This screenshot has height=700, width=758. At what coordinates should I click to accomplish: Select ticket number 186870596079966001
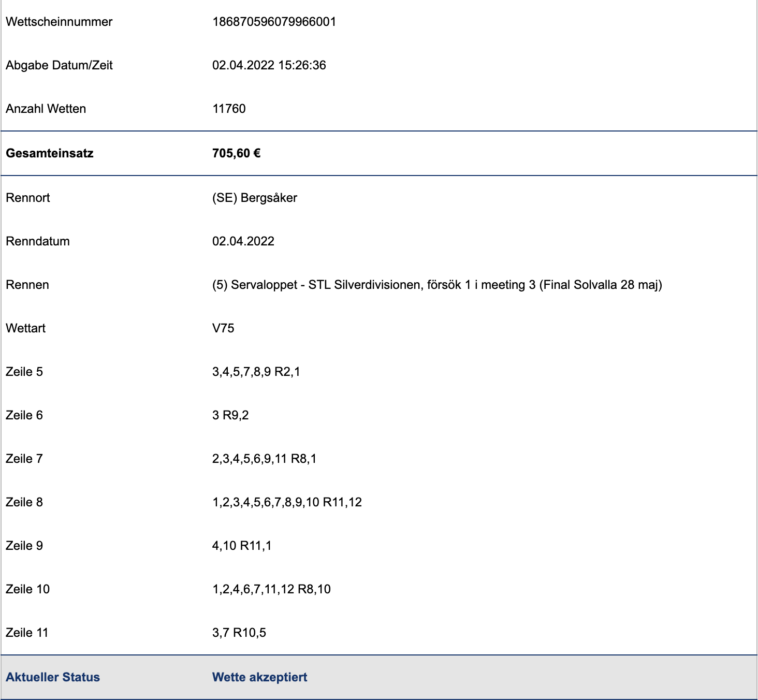point(274,22)
